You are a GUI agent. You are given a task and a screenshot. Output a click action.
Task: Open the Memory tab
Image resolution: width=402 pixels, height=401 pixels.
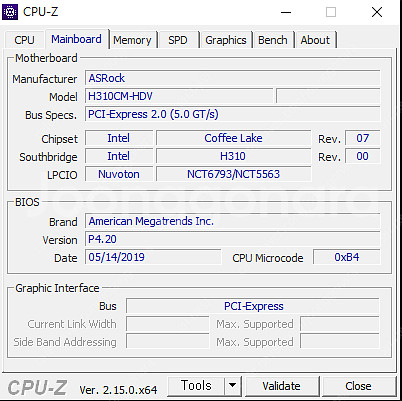click(x=132, y=40)
